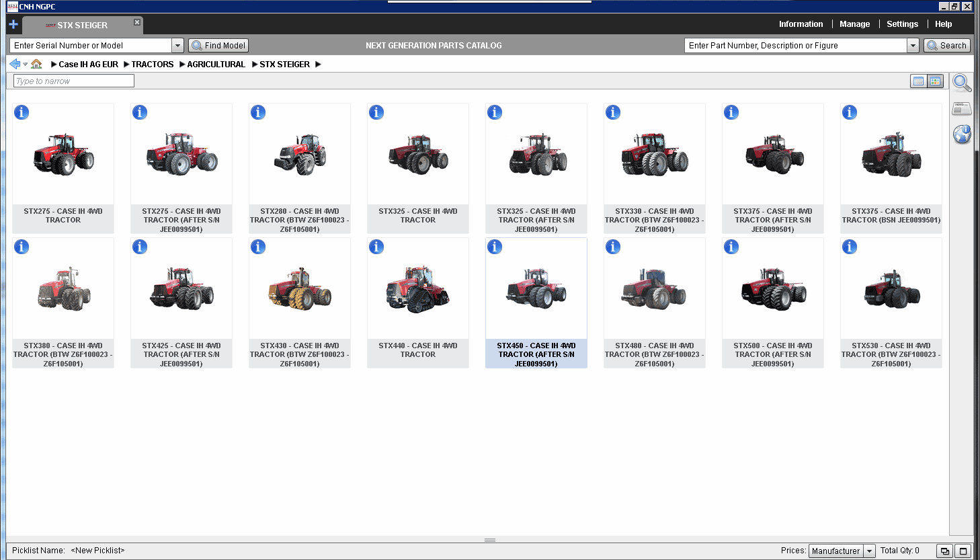Click the info icon on STX440 tractor
Image resolution: width=980 pixels, height=560 pixels.
pos(376,247)
